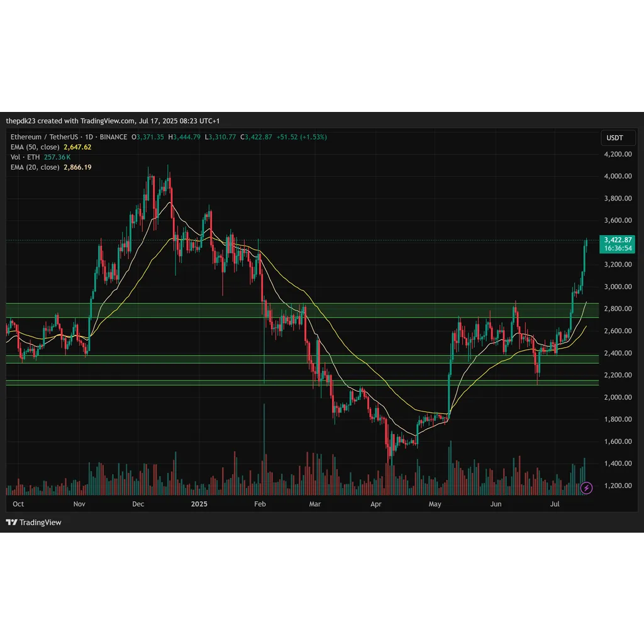The height and width of the screenshot is (644, 644).
Task: Select the EMA (20, close) indicator label
Action: tap(35, 167)
